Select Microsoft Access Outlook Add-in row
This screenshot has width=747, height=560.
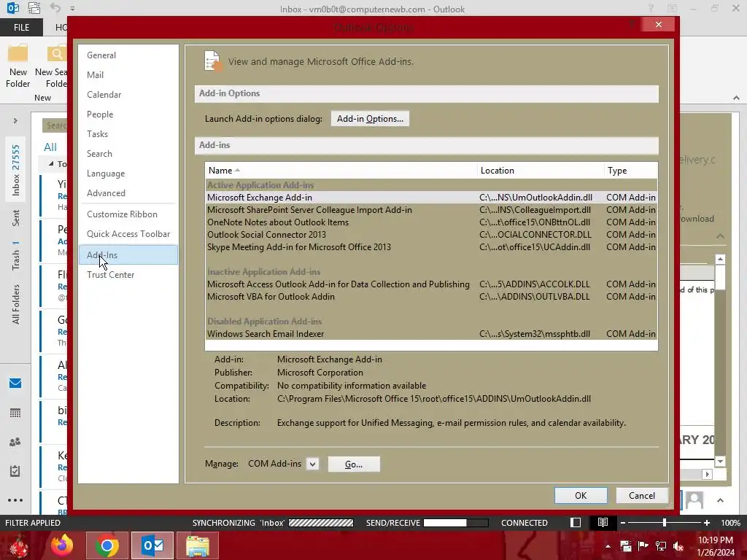click(x=431, y=284)
